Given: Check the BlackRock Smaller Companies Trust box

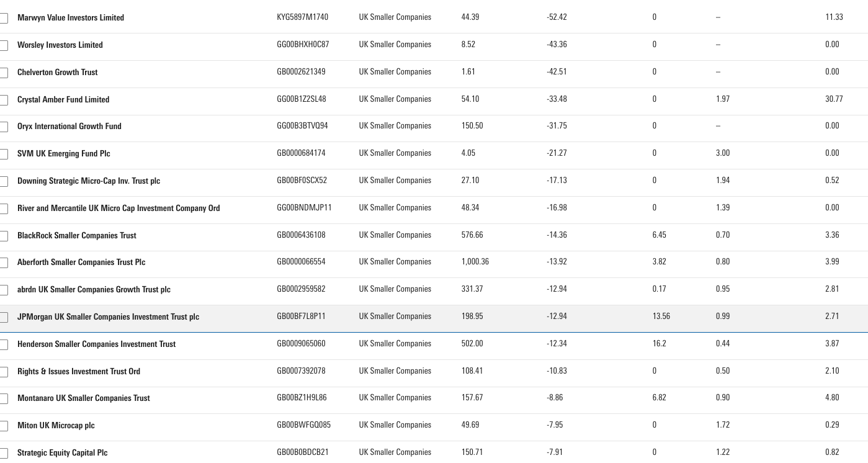Looking at the screenshot, I should (3, 236).
